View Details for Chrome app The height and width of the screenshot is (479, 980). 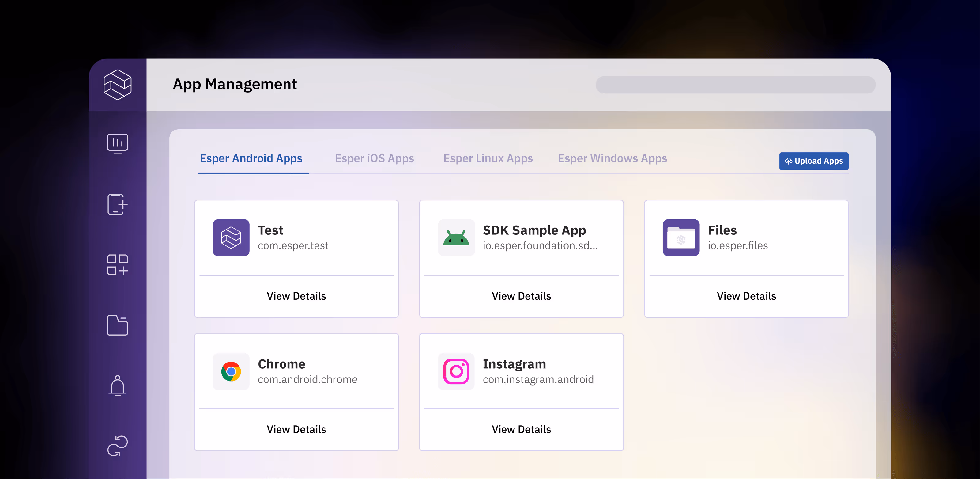296,429
